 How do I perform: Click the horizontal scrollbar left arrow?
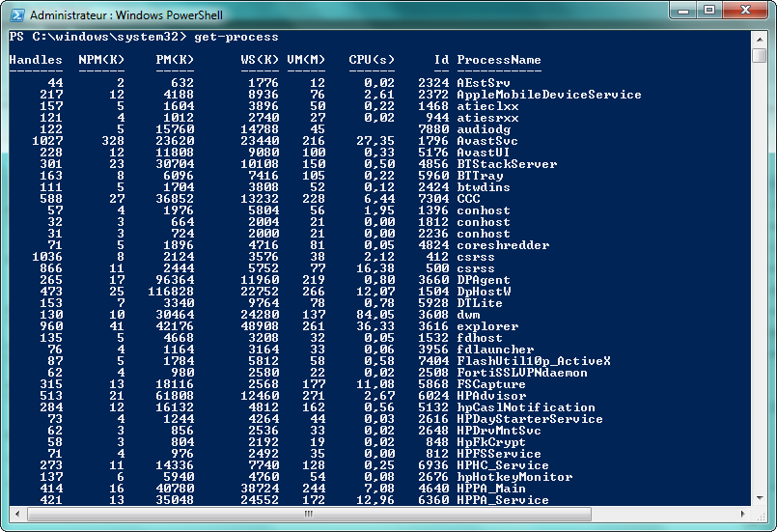[17, 514]
